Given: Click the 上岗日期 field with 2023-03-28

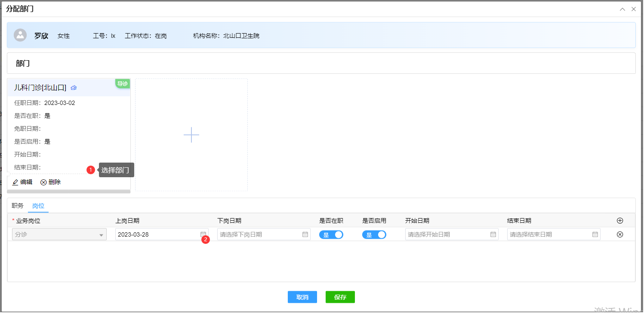Looking at the screenshot, I should [162, 234].
